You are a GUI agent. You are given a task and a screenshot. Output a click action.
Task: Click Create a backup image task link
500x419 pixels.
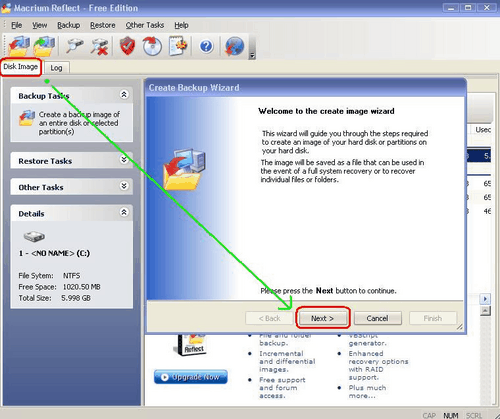coord(79,123)
